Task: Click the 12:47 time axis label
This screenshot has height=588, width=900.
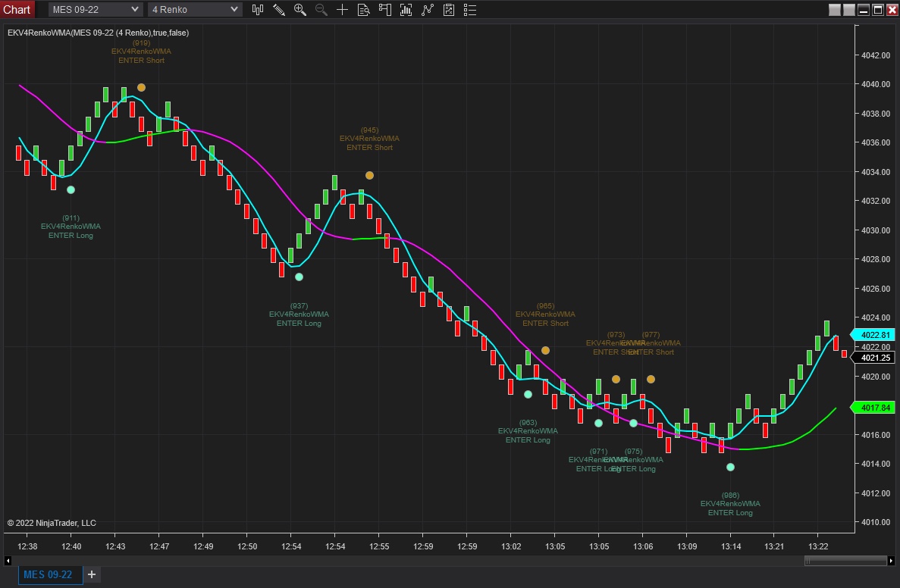Action: (x=159, y=546)
